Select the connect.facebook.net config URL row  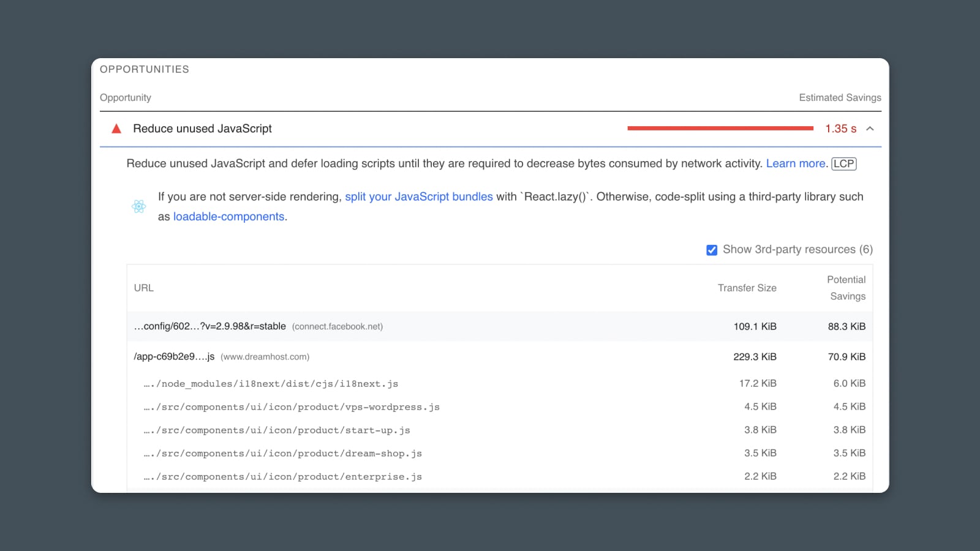point(210,326)
